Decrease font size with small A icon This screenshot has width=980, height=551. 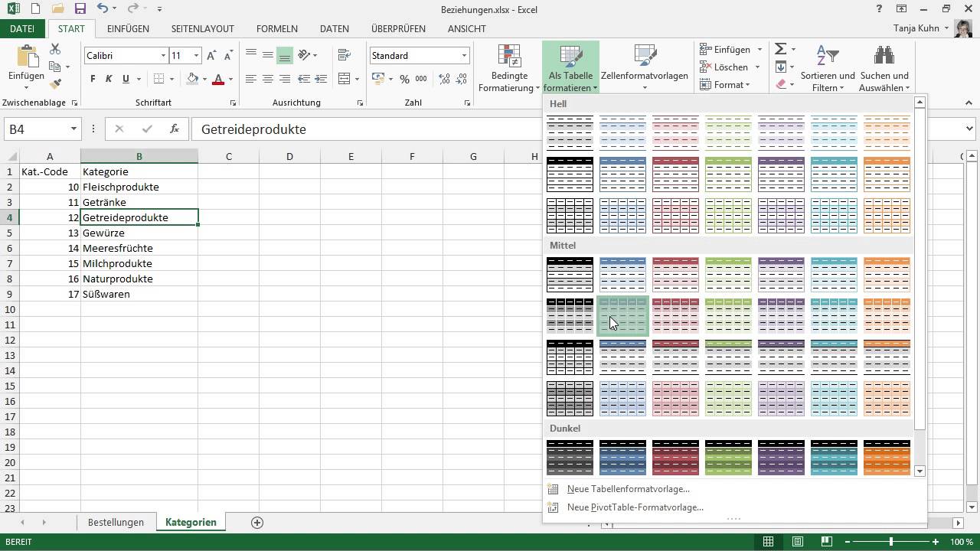tap(228, 56)
